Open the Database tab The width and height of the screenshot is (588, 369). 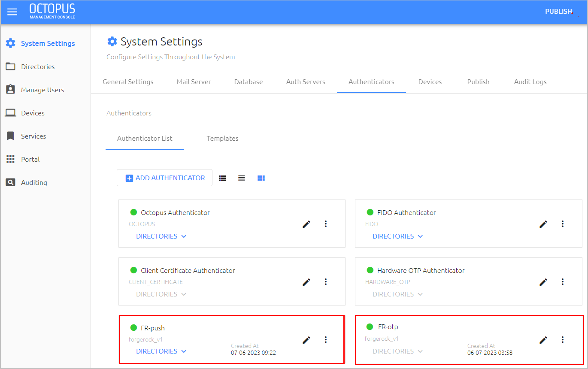point(249,82)
